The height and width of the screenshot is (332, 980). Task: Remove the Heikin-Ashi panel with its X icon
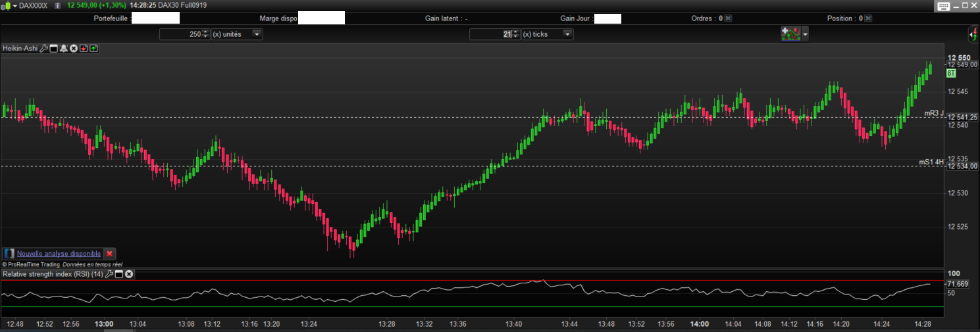click(x=74, y=48)
